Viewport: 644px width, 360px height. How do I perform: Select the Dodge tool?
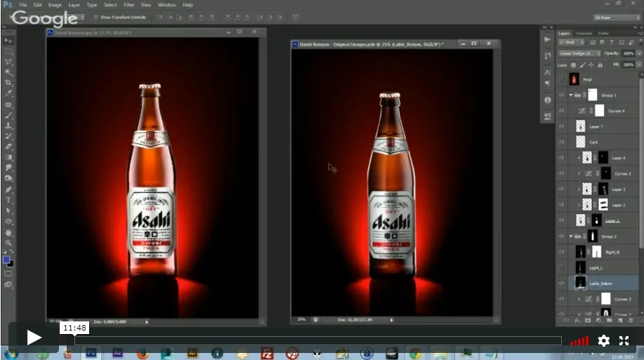[8, 178]
